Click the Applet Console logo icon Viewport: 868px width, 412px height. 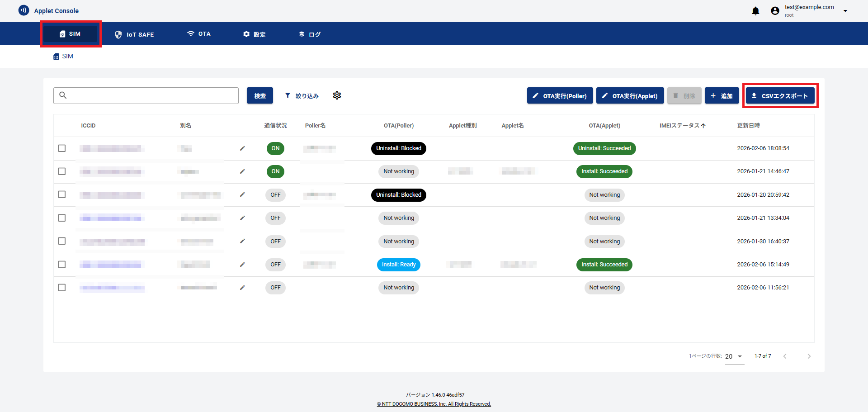pos(24,10)
